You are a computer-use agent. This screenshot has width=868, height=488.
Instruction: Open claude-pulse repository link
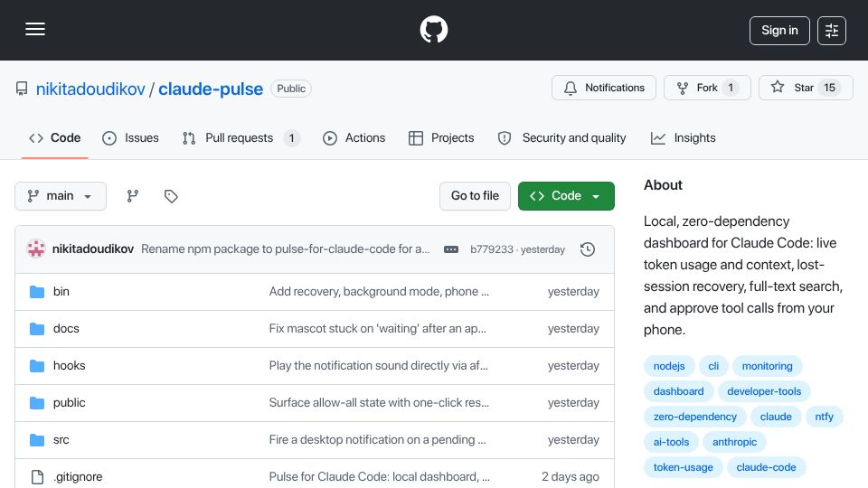[211, 89]
